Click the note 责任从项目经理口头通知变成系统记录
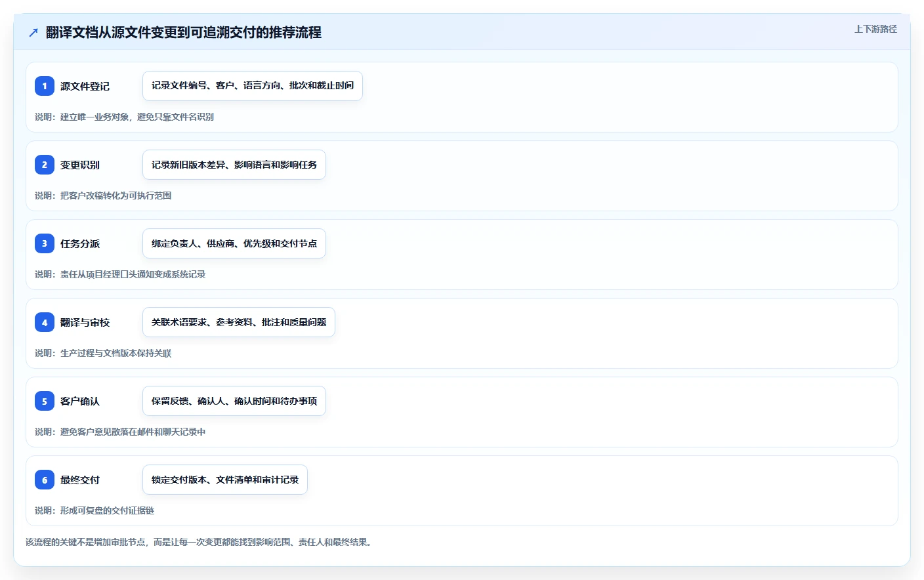 pyautogui.click(x=120, y=274)
